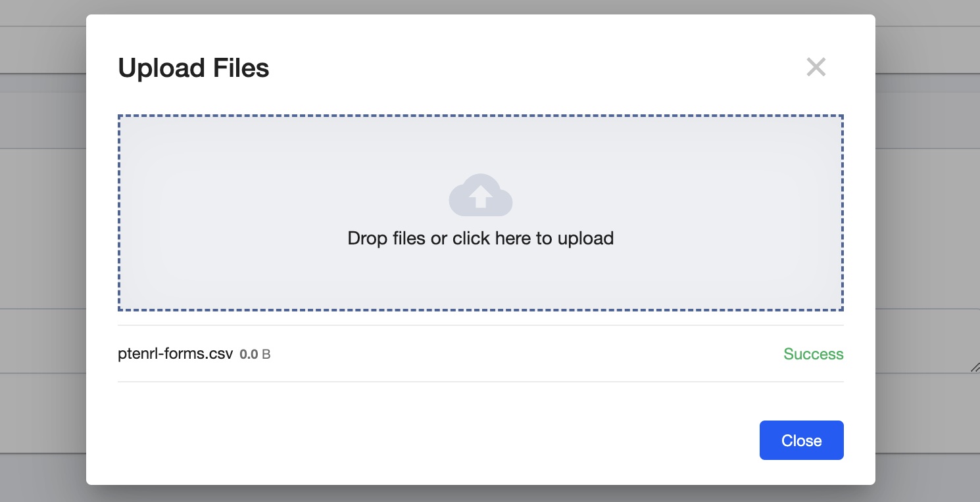Image resolution: width=980 pixels, height=502 pixels.
Task: Click the 'Upload Files' dialog heading
Action: click(193, 67)
